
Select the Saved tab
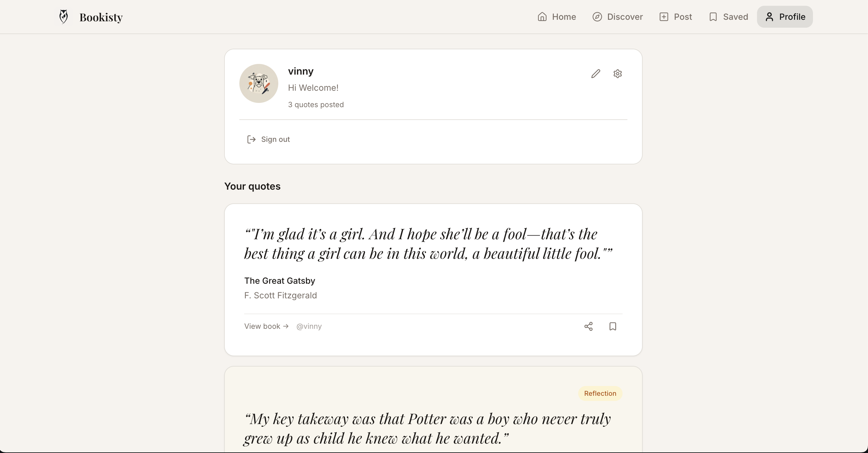(x=727, y=16)
